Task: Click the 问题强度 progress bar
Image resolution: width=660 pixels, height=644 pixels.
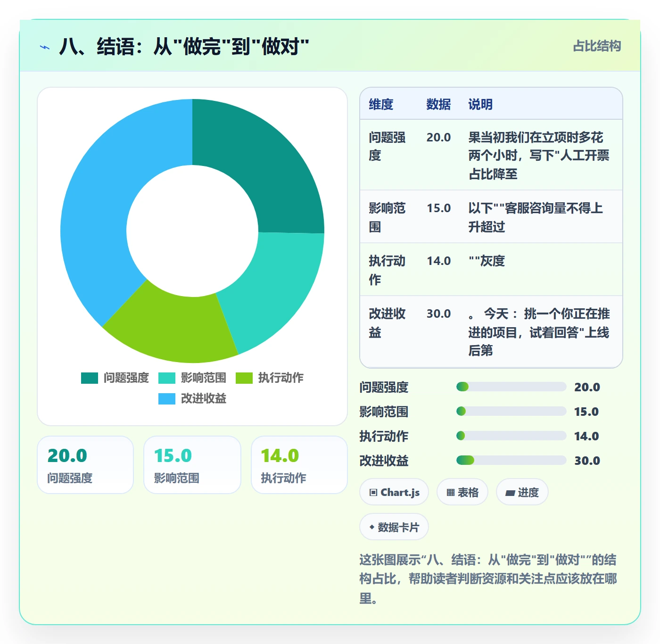Action: tap(511, 387)
